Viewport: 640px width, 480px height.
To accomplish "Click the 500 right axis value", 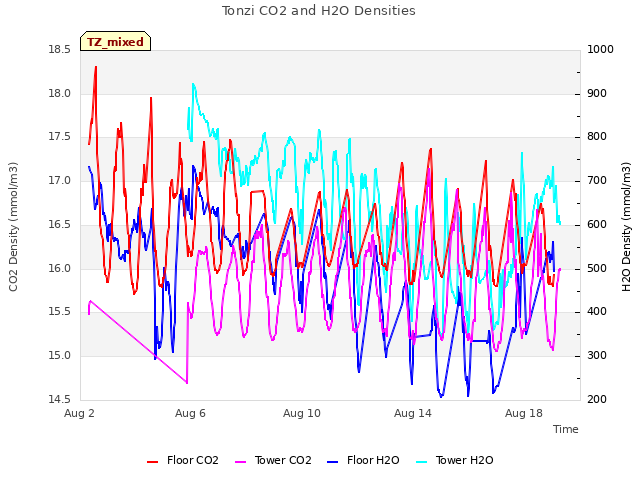I will 597,268.
